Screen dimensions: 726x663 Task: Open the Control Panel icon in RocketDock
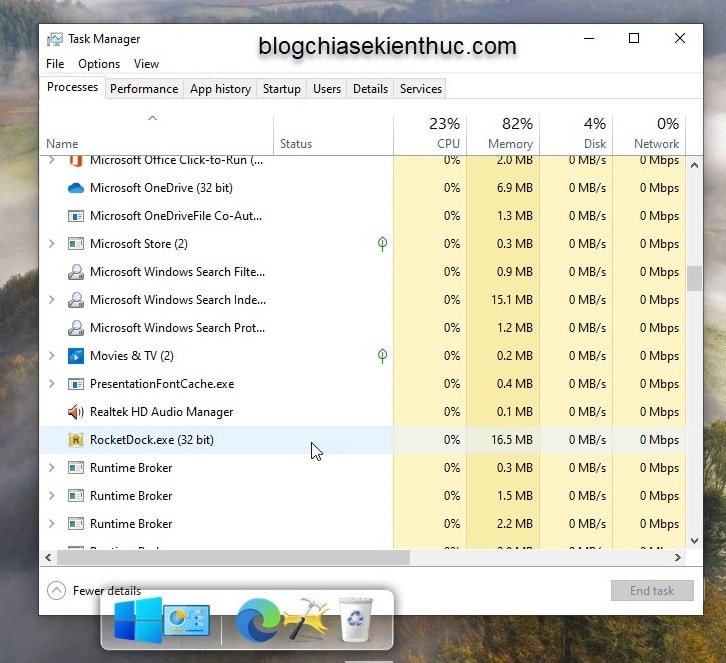187,621
